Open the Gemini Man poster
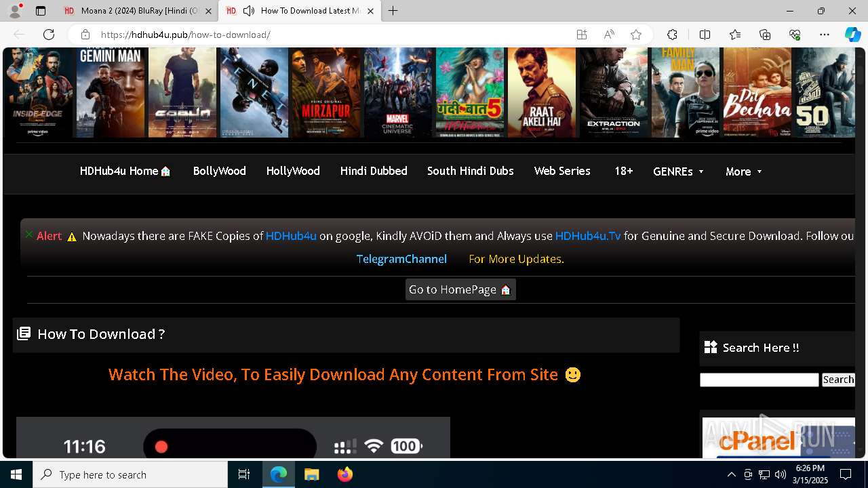The height and width of the screenshot is (488, 868). [x=110, y=92]
